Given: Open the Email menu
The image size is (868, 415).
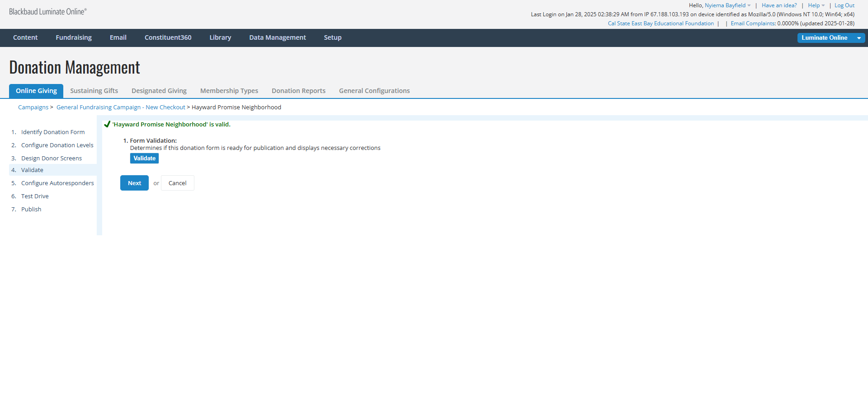Looking at the screenshot, I should pyautogui.click(x=118, y=37).
